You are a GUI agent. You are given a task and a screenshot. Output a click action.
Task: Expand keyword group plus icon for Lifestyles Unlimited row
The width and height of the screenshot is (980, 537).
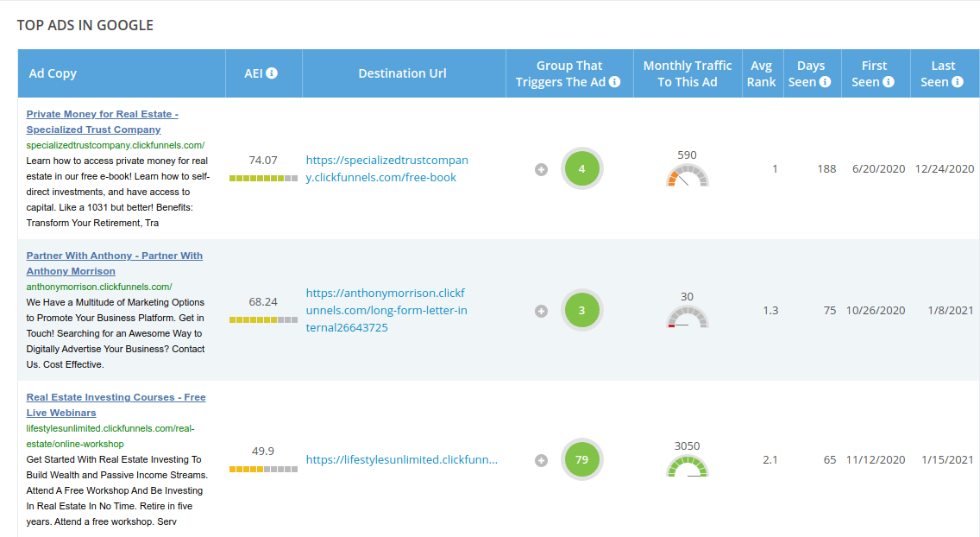pyautogui.click(x=541, y=461)
